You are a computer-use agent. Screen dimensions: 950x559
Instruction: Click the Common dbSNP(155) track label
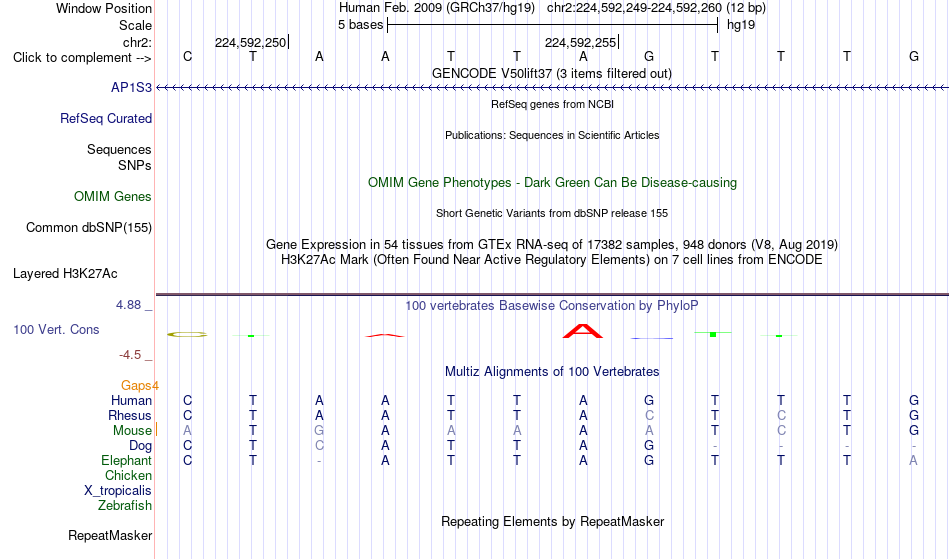click(x=88, y=228)
